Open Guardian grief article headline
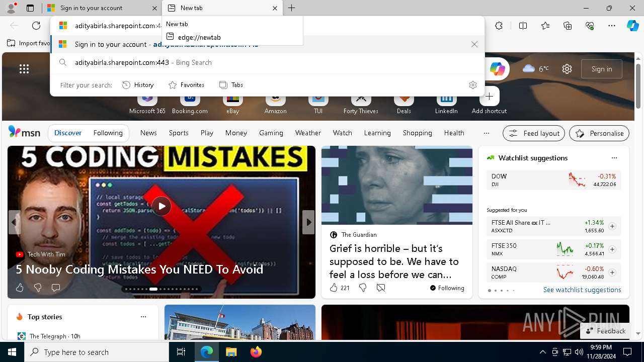Screen dimensions: 644x362 (394, 261)
